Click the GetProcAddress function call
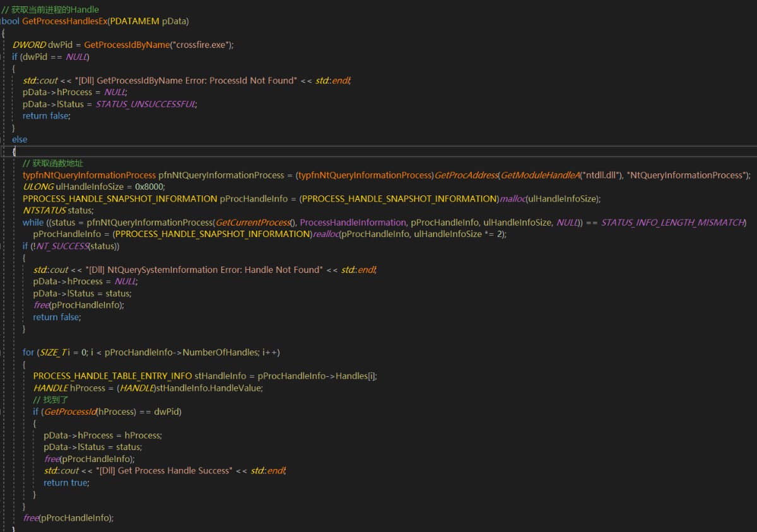 point(466,175)
